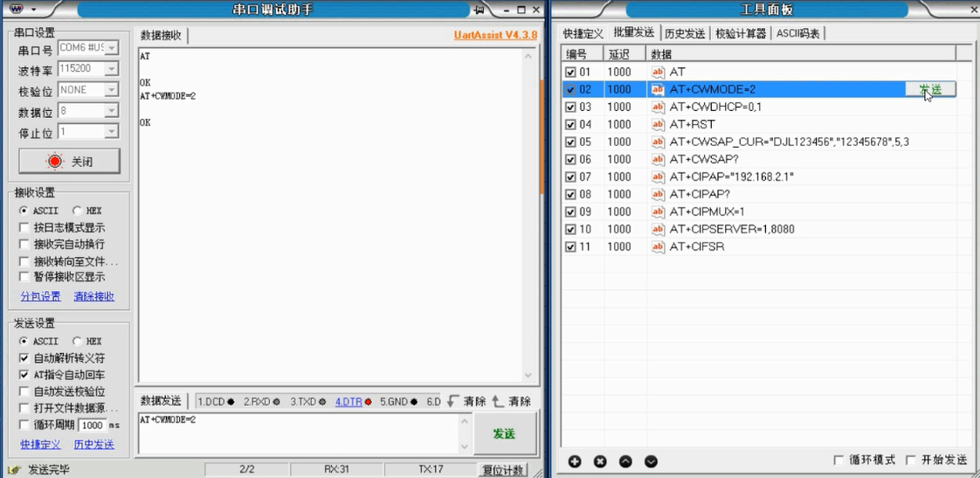Click the 1.DCD signal indicator

click(x=216, y=402)
